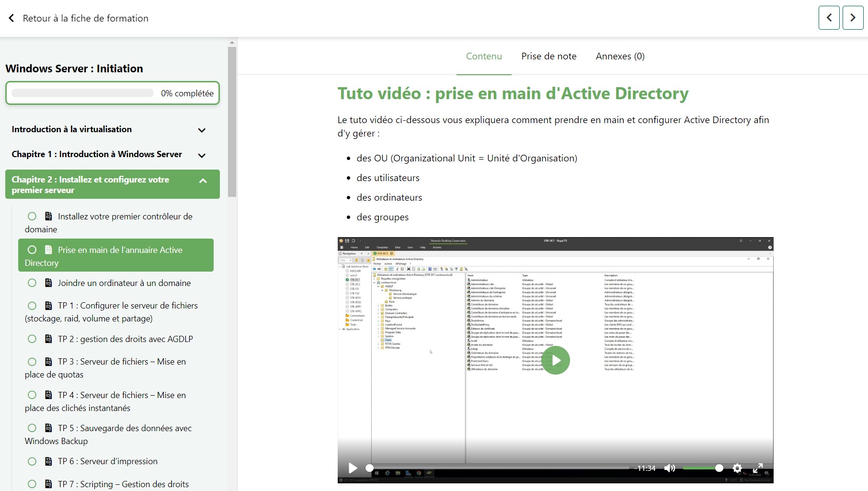Collapse Chapitre 2 section with up chevron

pyautogui.click(x=203, y=181)
